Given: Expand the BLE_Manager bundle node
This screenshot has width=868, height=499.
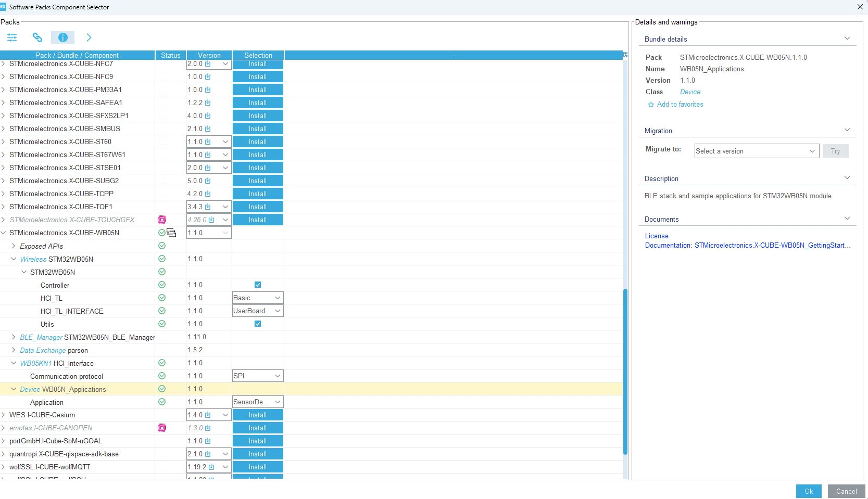Looking at the screenshot, I should [x=14, y=337].
